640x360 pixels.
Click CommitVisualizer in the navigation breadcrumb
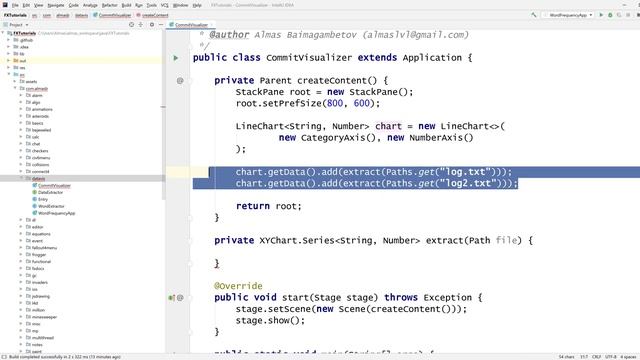click(115, 15)
